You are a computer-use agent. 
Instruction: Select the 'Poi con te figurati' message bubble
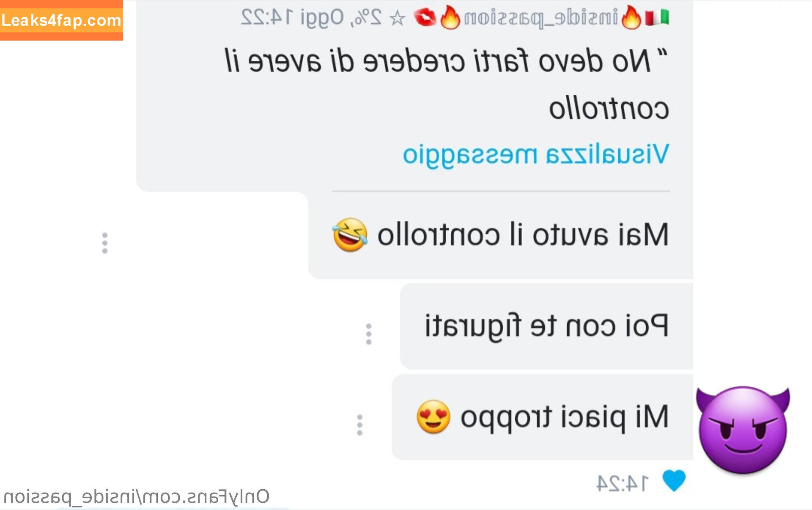pos(546,326)
